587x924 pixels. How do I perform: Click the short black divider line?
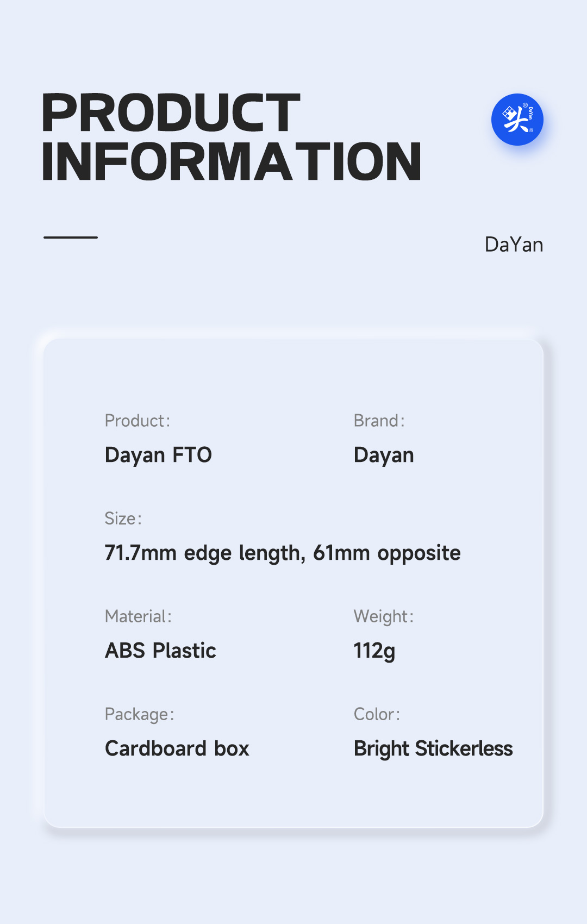click(71, 238)
